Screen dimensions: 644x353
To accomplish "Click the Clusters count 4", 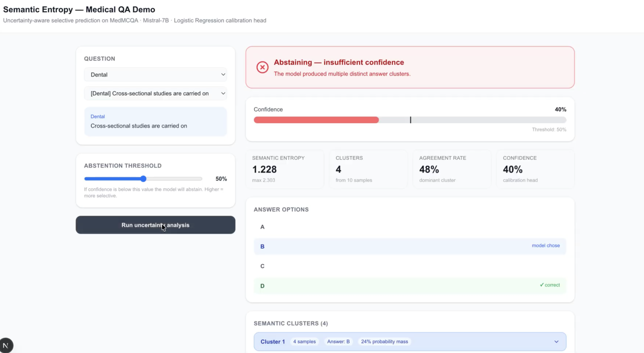I will (338, 169).
